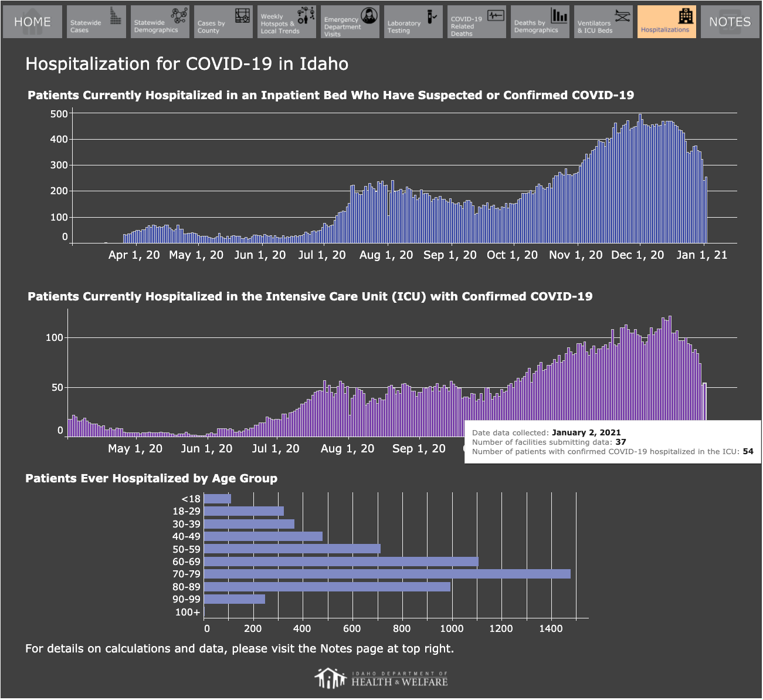This screenshot has height=700, width=763.
Task: Click the Laboratory Testing test tube icon
Action: coord(432,16)
